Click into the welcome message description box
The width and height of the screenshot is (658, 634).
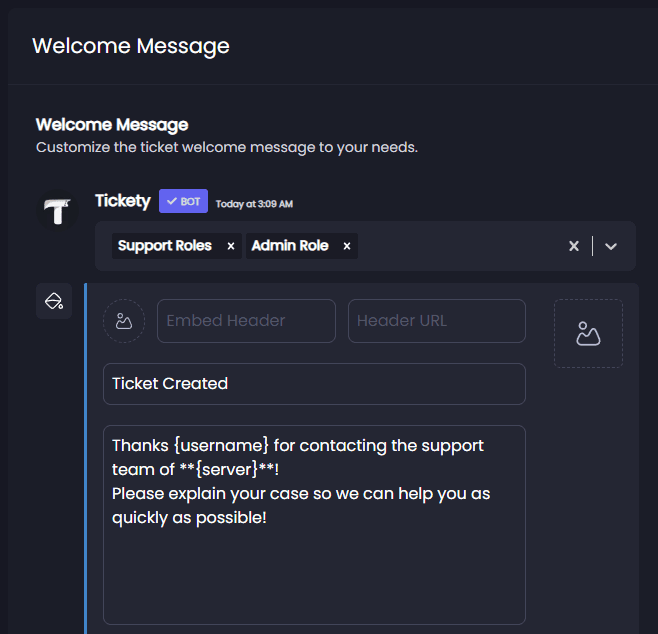click(x=314, y=525)
